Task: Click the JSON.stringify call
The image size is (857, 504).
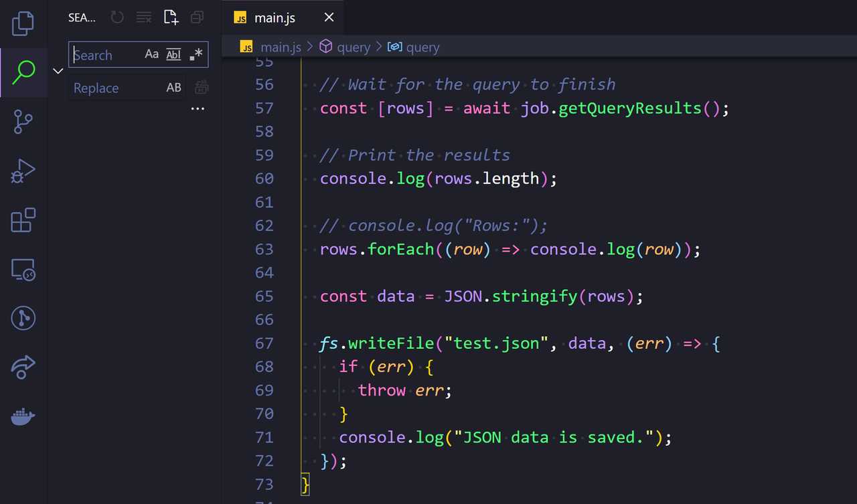Action: tap(511, 296)
